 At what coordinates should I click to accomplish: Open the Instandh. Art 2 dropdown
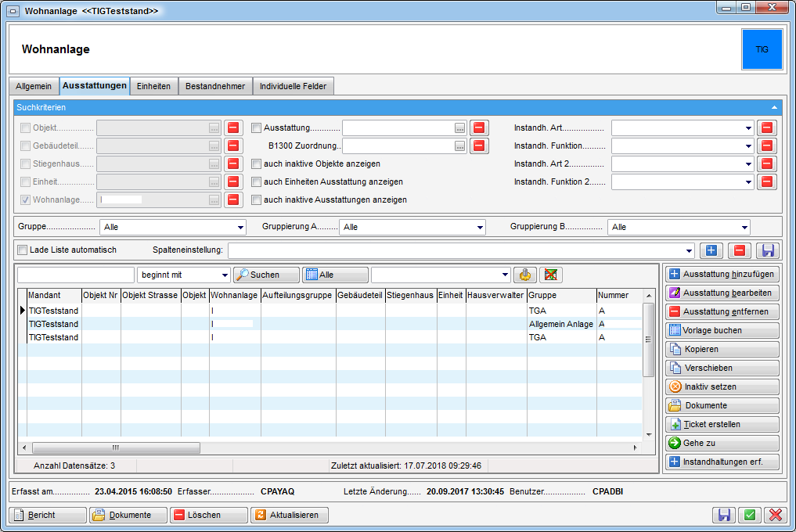pyautogui.click(x=748, y=164)
